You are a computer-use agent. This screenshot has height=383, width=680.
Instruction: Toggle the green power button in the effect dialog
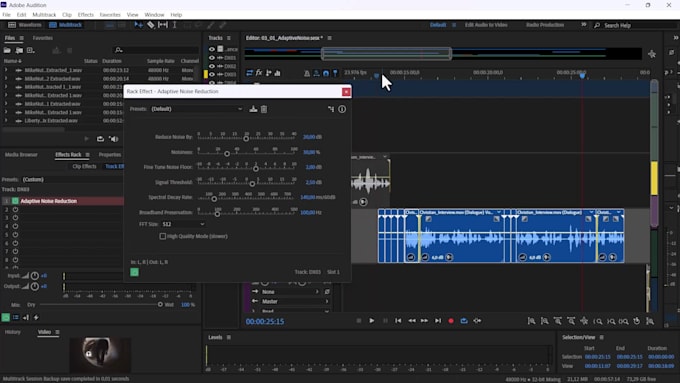click(x=134, y=272)
